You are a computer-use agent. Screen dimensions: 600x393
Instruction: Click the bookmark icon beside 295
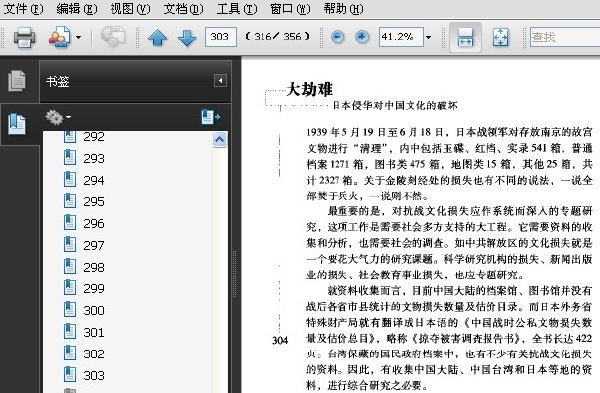click(70, 201)
